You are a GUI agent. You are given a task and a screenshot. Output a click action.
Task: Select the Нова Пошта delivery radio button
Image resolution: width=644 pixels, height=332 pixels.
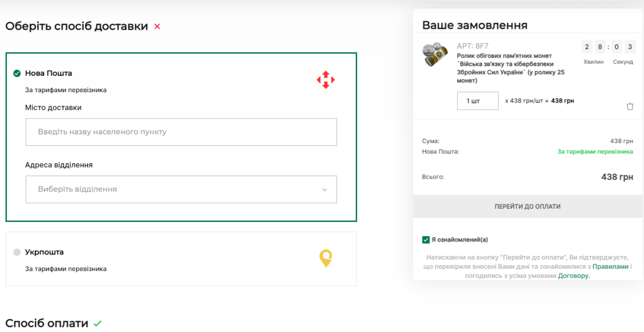pyautogui.click(x=17, y=73)
